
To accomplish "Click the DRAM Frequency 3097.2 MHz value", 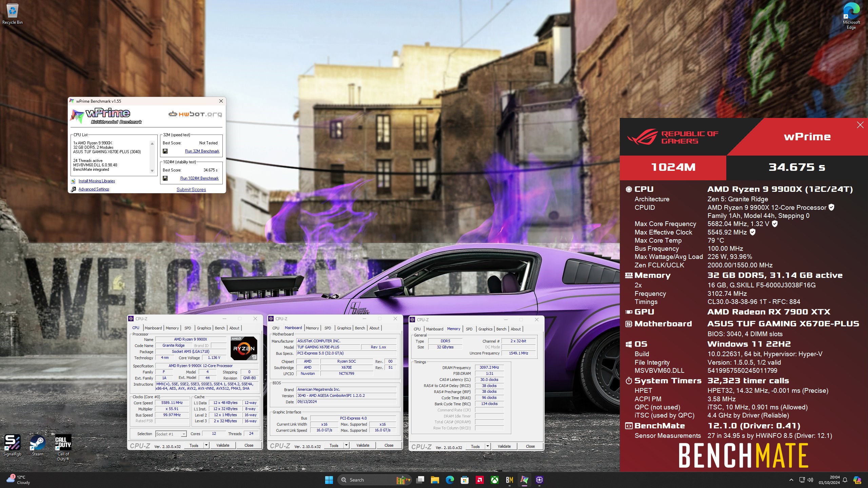I will 489,367.
